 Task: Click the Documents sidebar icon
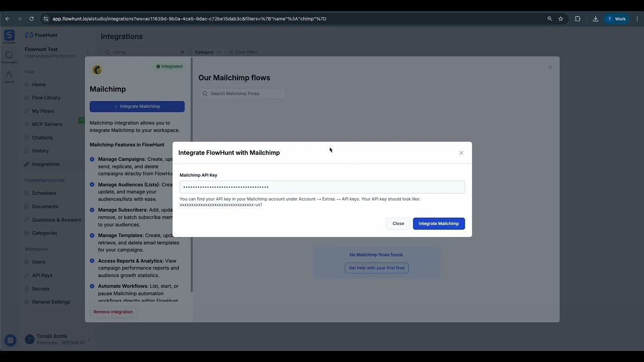pos(27,207)
